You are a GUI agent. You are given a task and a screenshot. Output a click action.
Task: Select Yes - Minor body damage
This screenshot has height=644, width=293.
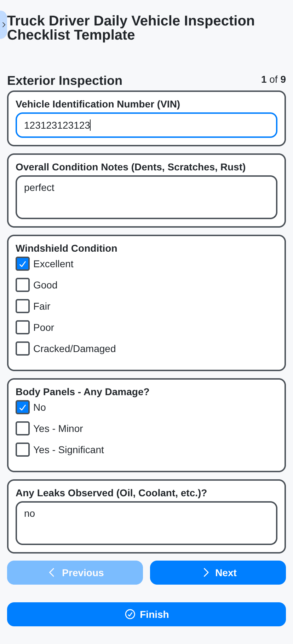23,429
